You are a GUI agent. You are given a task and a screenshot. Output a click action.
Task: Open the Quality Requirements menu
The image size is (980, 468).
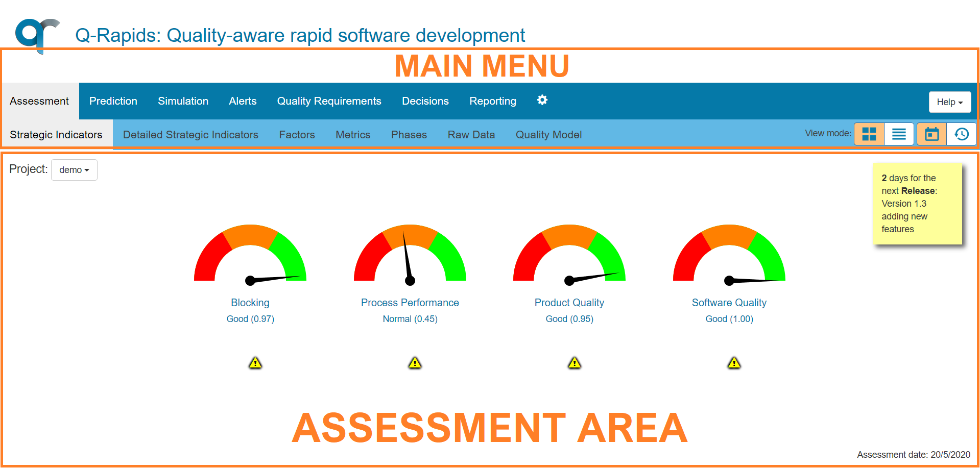(x=329, y=101)
